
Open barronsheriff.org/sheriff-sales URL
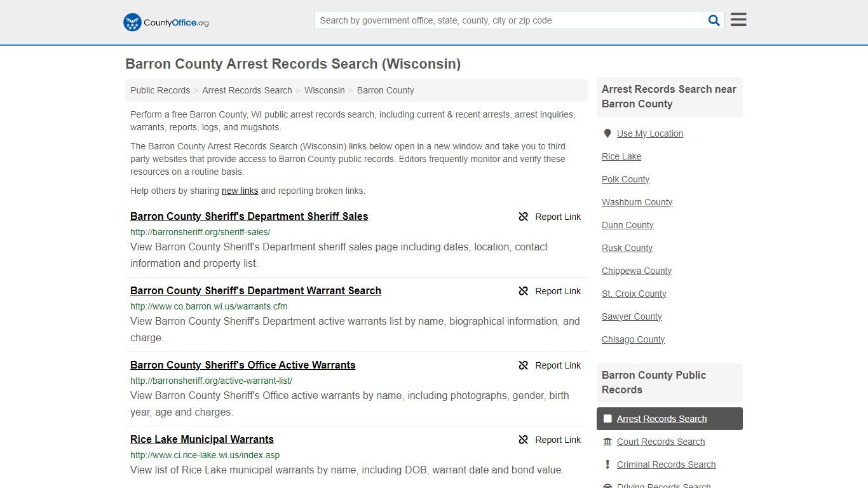(x=200, y=232)
